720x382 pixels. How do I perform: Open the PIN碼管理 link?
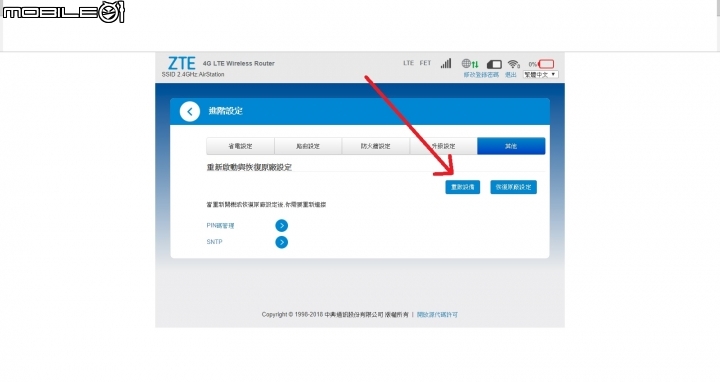(220, 225)
